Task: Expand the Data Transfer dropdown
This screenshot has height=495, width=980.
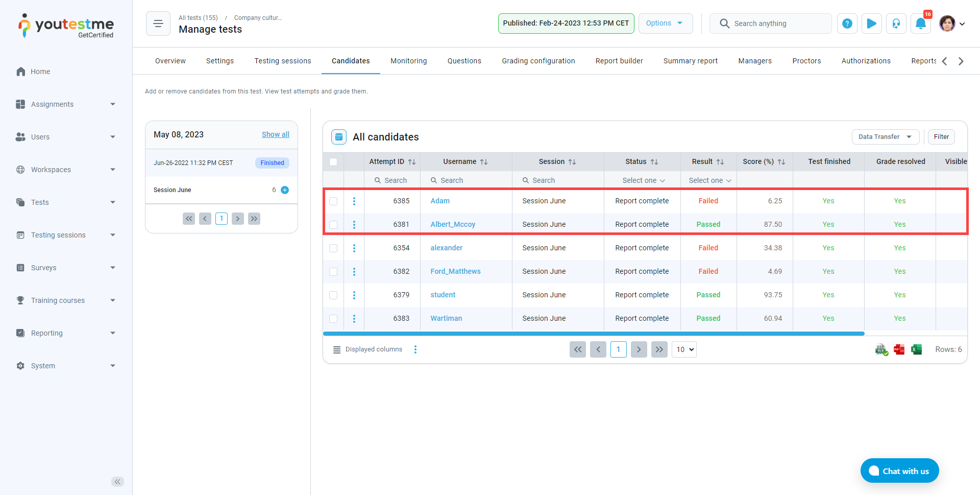Action: coord(885,137)
